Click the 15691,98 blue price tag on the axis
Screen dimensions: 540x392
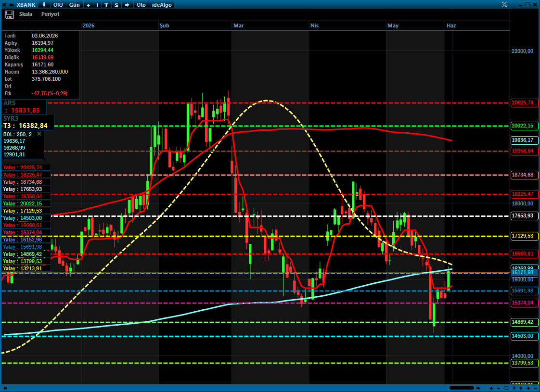[x=524, y=291]
